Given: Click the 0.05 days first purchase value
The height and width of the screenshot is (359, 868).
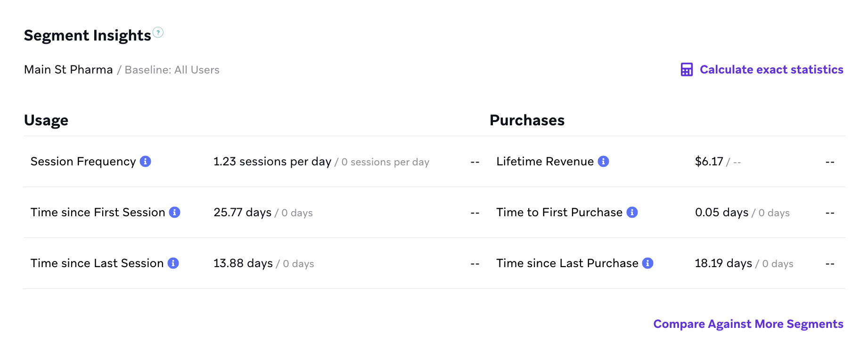Looking at the screenshot, I should point(721,212).
